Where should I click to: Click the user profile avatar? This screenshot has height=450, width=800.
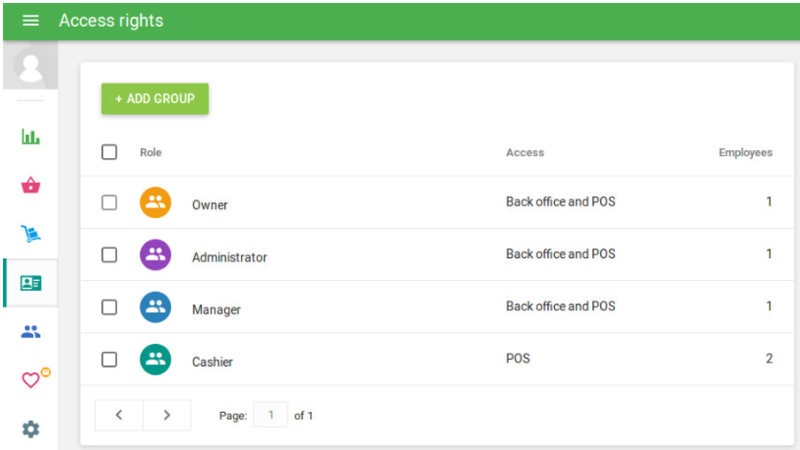tap(30, 68)
